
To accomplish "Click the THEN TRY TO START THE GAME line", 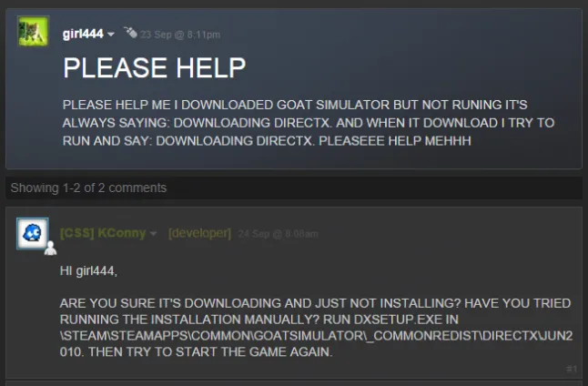I will click(x=196, y=352).
